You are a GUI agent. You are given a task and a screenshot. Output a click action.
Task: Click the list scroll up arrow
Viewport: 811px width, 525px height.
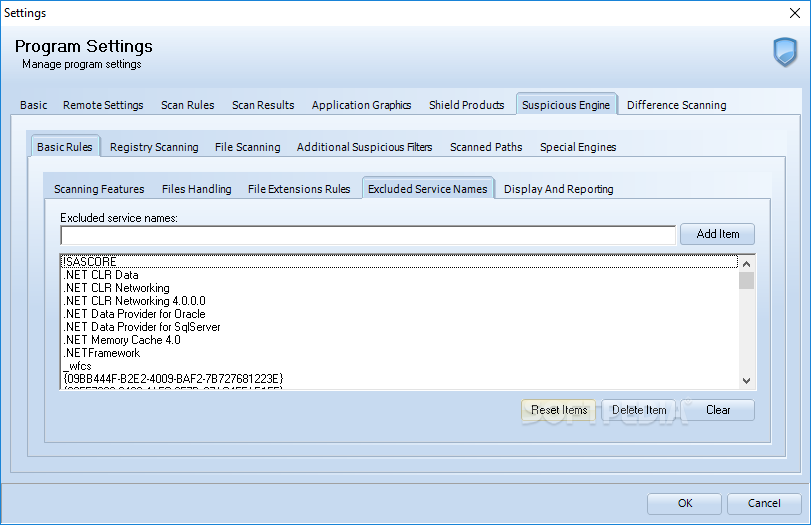[746, 264]
